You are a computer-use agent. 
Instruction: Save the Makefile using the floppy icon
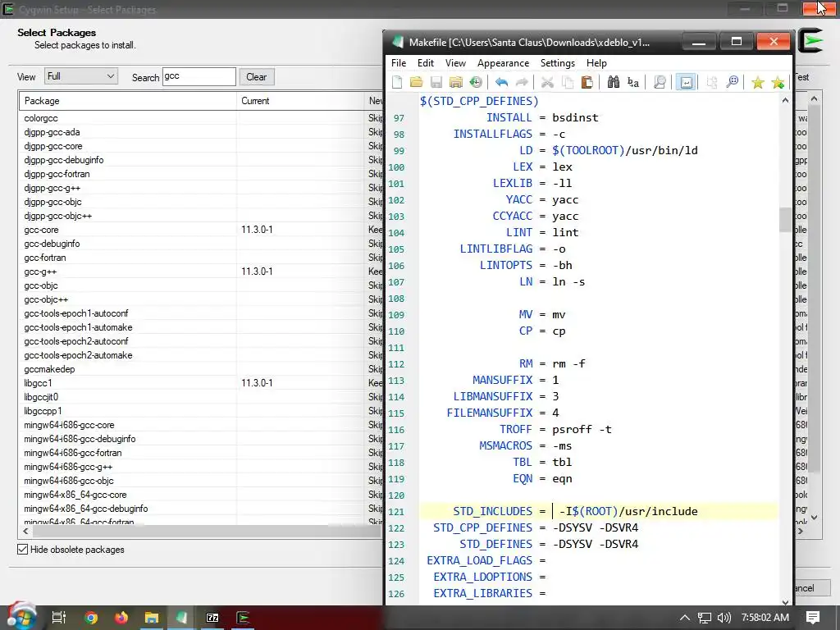tap(436, 82)
